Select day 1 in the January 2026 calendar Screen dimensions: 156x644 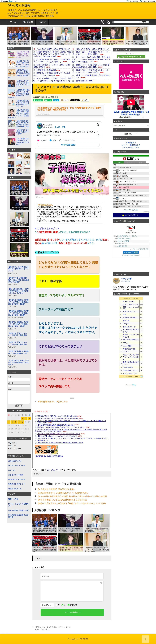click(x=22, y=418)
